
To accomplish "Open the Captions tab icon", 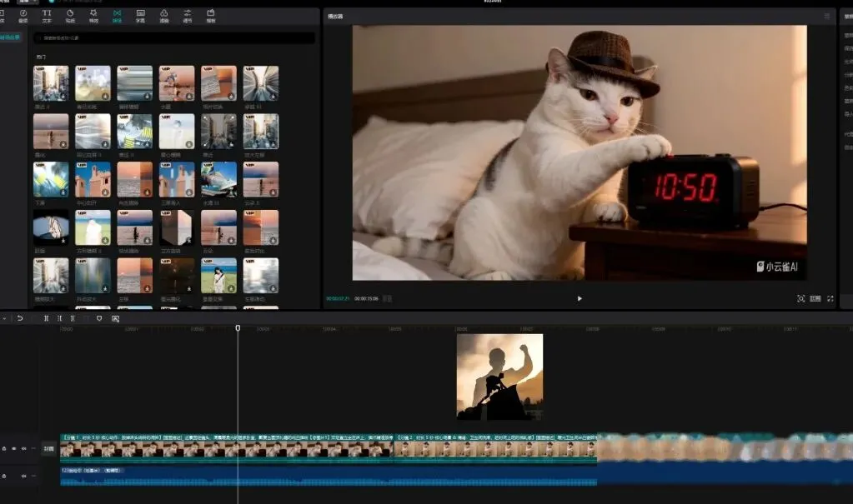I will coord(140,15).
